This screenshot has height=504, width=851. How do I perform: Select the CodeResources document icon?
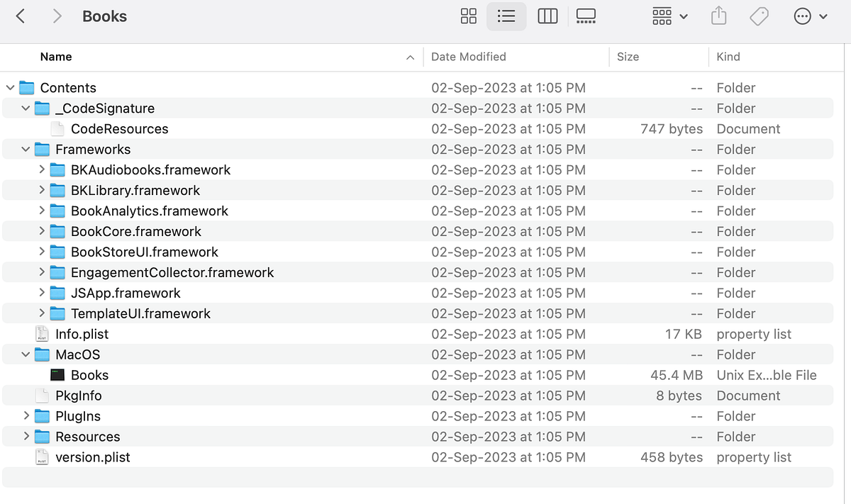58,129
